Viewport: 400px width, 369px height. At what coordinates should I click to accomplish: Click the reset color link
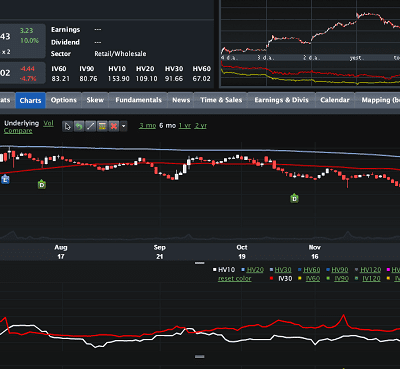tap(234, 279)
